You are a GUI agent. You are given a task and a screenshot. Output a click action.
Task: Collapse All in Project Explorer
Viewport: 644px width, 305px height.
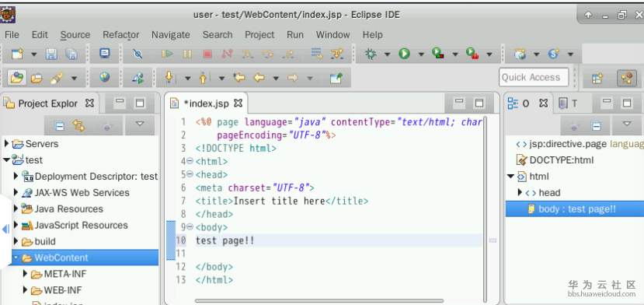coord(60,126)
